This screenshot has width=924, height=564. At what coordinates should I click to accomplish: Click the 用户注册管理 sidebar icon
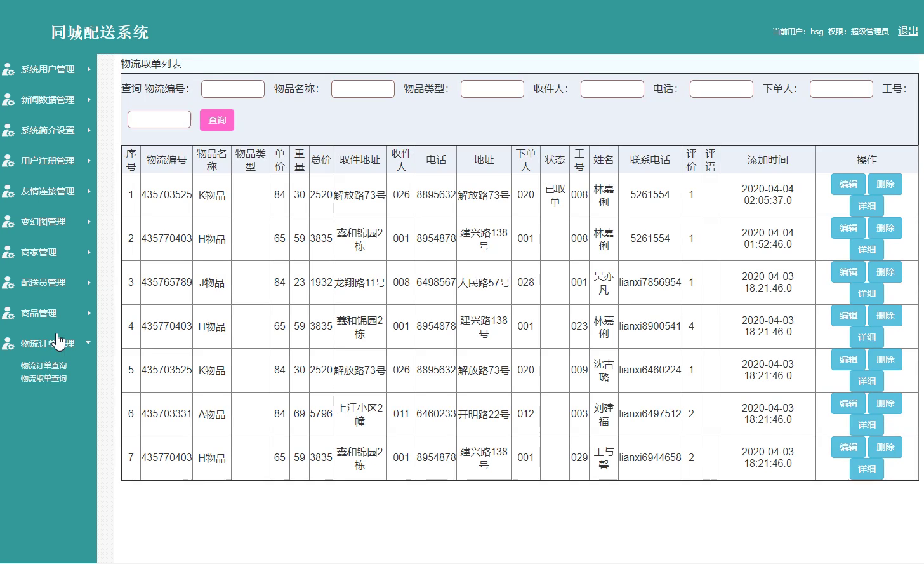[x=8, y=161]
